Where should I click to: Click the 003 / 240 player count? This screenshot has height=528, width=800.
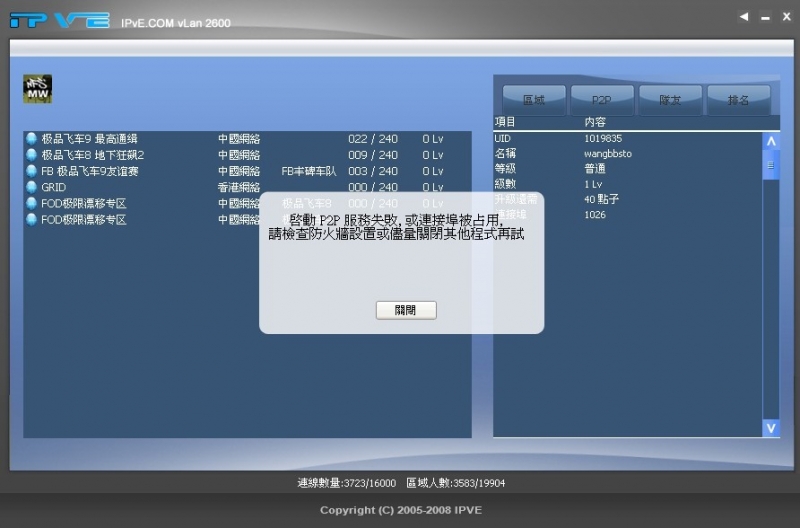coord(373,171)
